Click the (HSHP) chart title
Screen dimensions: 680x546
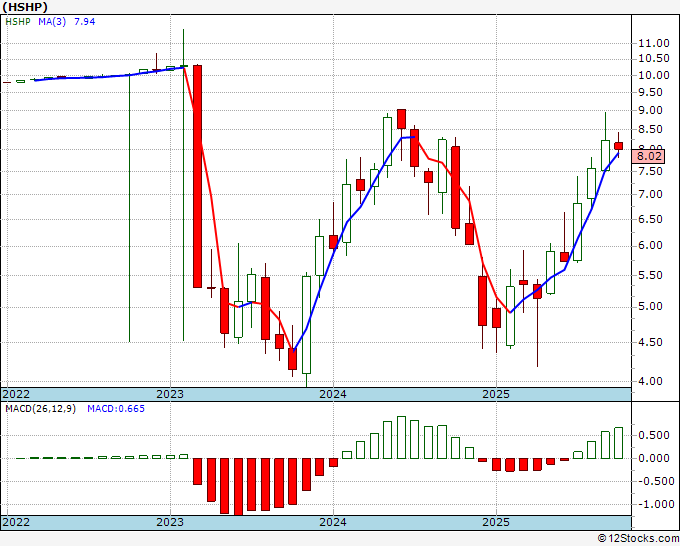click(25, 7)
